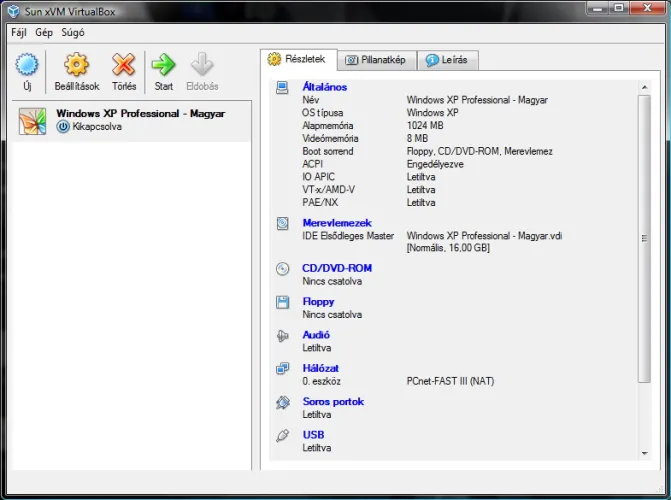Click the details scrollbar up arrow
671x500 pixels.
644,87
